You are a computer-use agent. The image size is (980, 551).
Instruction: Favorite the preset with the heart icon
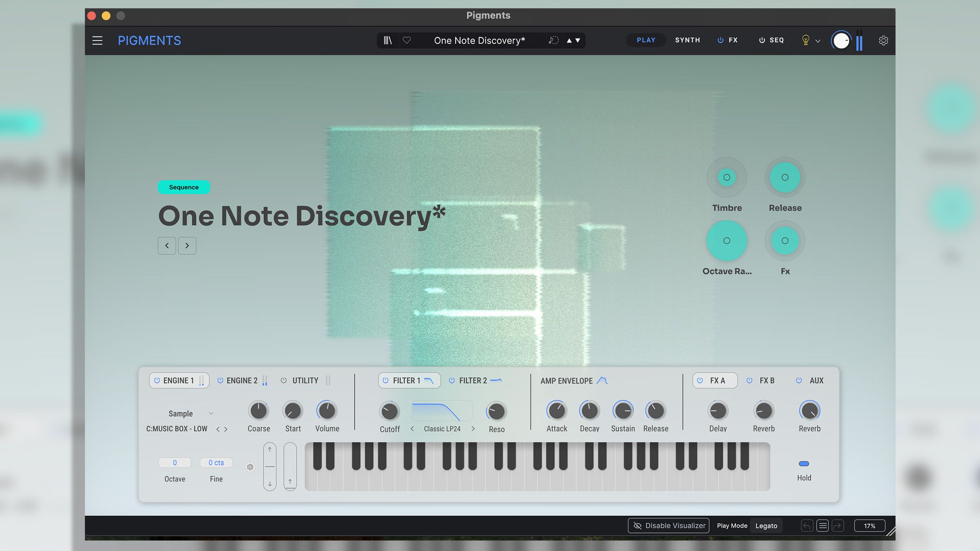pyautogui.click(x=407, y=40)
